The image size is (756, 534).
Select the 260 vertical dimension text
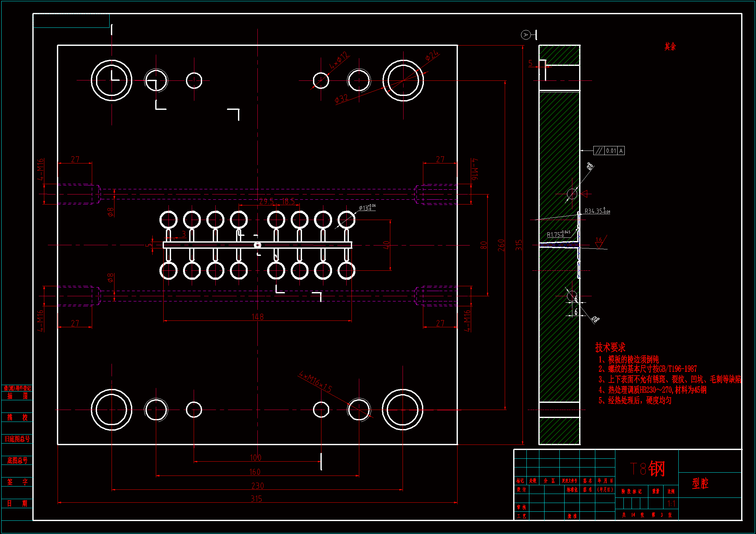coord(501,245)
